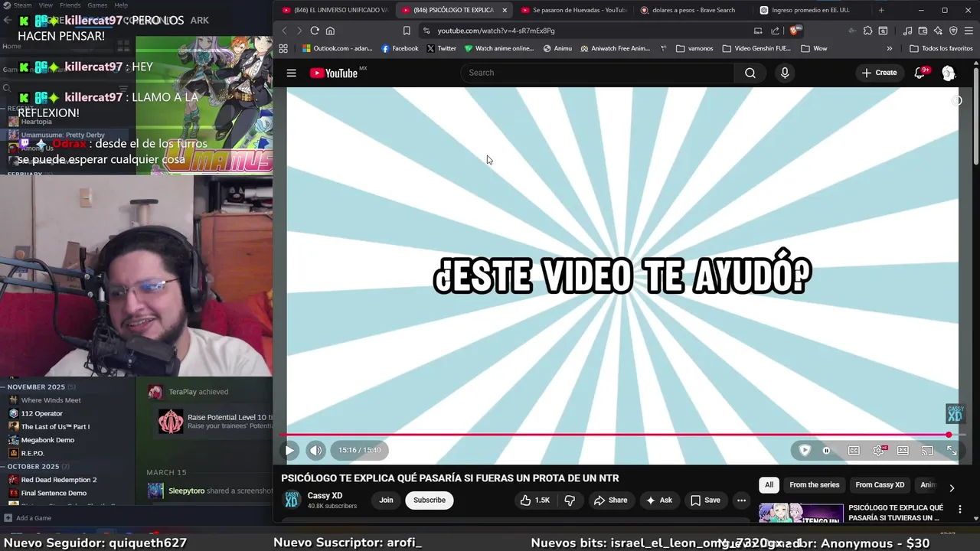The height and width of the screenshot is (551, 980).
Task: Switch to dolares a pesos Brave Search tab
Action: tap(693, 10)
